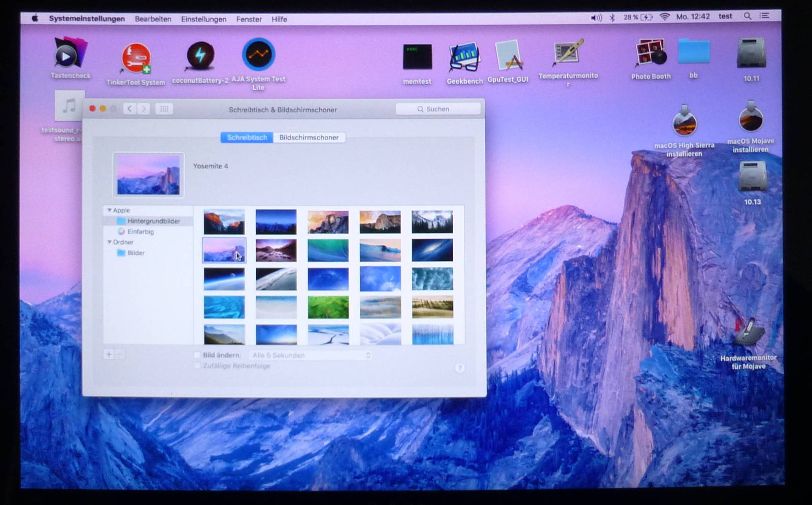Collapse the Ordner section disclosure triangle
The image size is (812, 505).
[109, 242]
